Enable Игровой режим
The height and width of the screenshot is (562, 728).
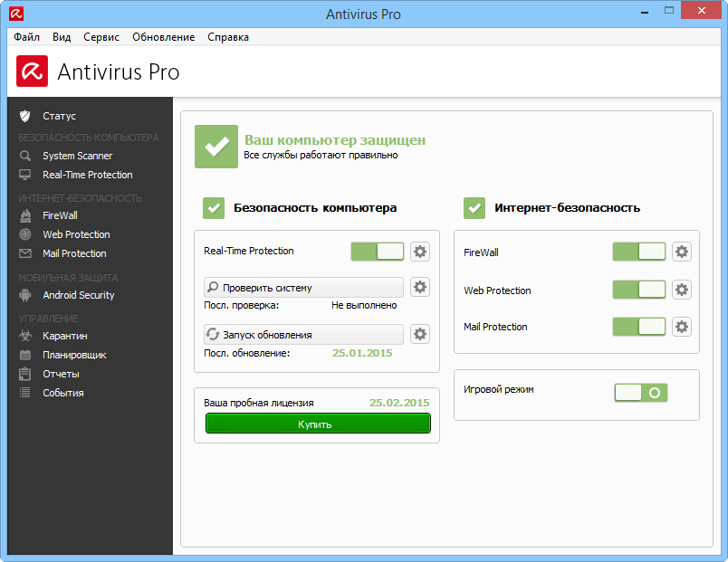tap(640, 394)
